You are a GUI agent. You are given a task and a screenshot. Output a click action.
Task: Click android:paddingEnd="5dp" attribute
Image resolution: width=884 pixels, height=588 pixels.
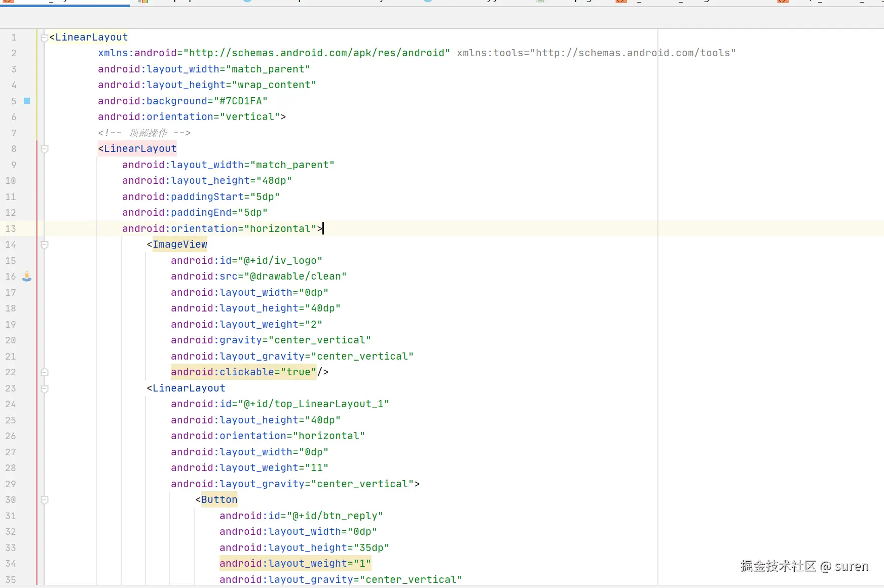click(195, 213)
